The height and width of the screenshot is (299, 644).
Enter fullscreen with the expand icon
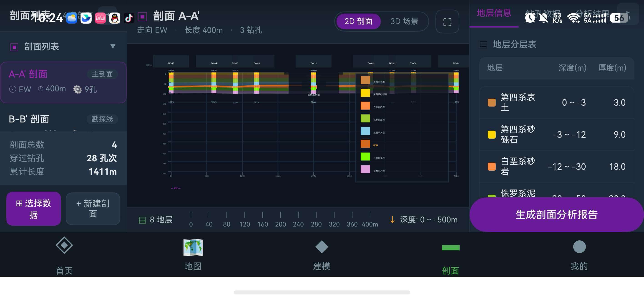click(x=447, y=22)
